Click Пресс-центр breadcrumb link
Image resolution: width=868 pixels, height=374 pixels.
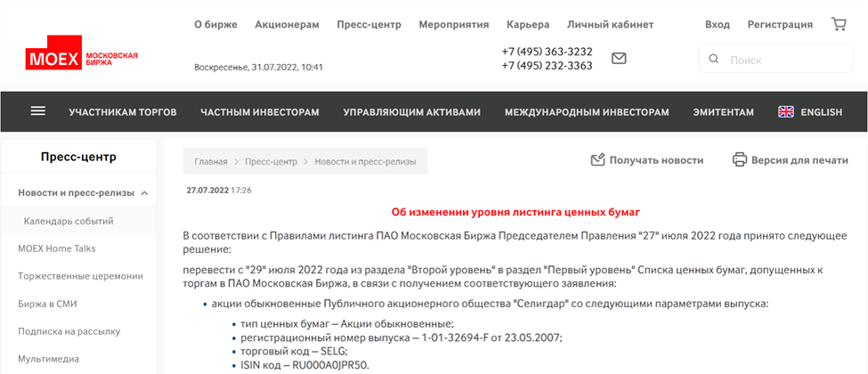click(272, 162)
